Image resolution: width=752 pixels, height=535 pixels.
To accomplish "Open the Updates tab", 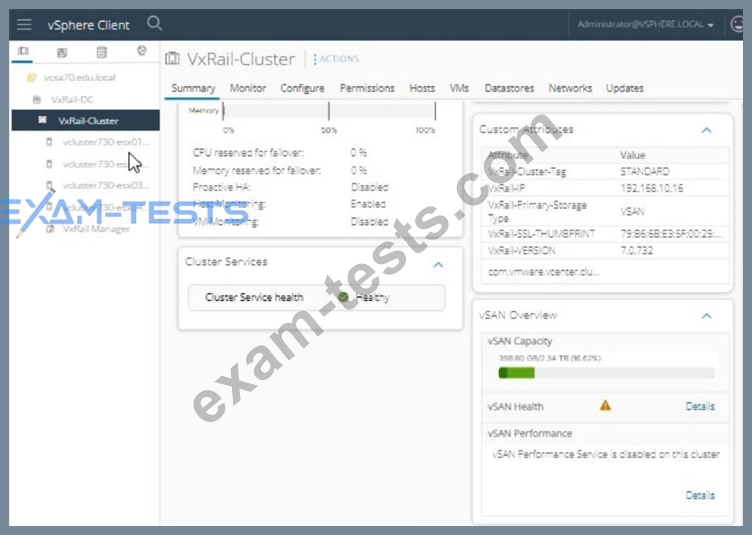I will coord(624,88).
